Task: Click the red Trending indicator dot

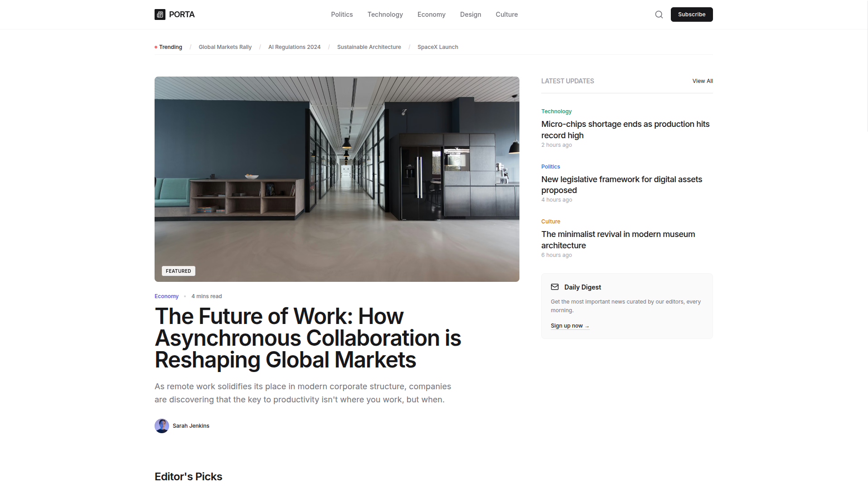Action: [x=155, y=47]
